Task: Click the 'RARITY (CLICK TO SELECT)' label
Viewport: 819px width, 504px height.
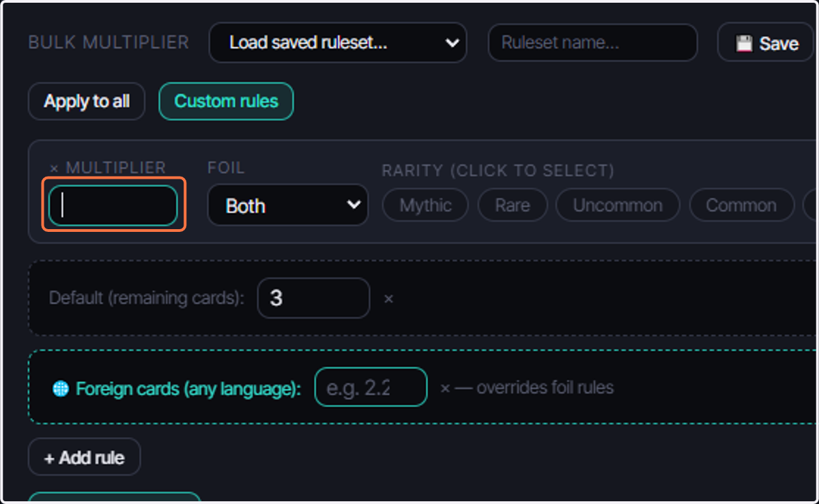Action: (x=498, y=171)
